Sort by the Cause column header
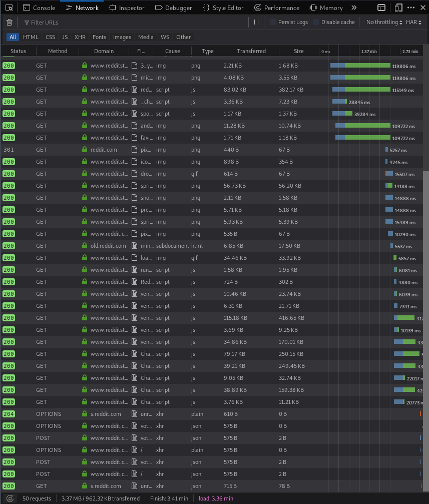Image resolution: width=429 pixels, height=504 pixels. (x=173, y=51)
